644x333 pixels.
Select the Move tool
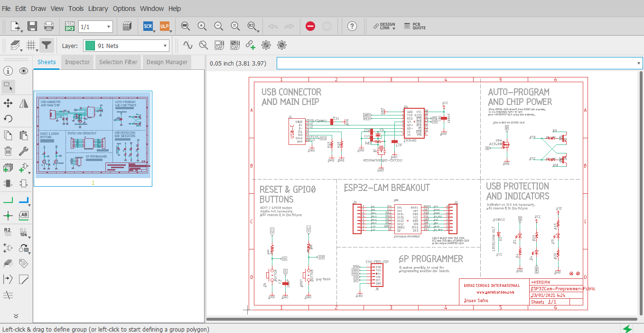[x=8, y=103]
